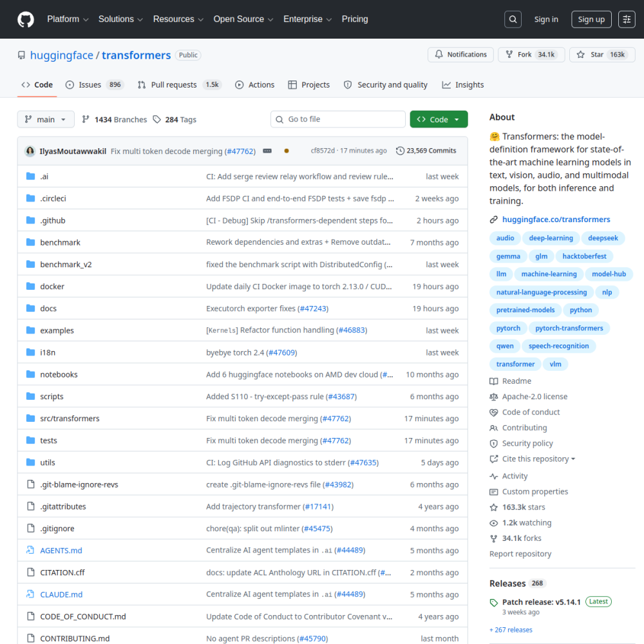
Task: Open the src/transformers folder
Action: pos(70,419)
